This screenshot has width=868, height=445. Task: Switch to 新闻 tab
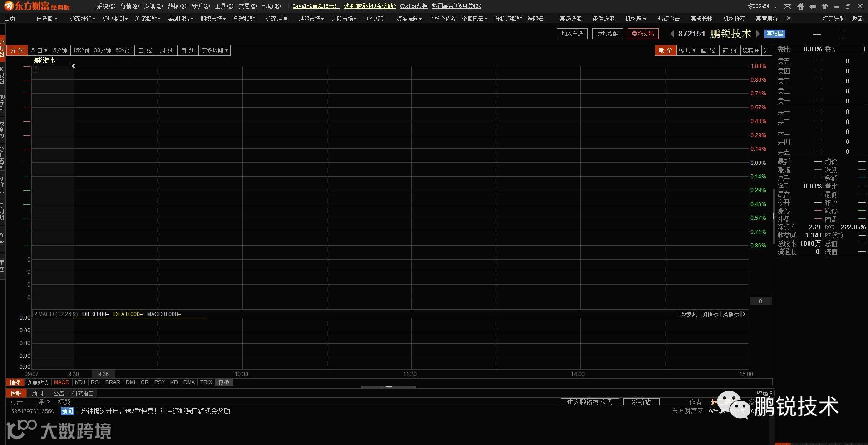(x=38, y=393)
